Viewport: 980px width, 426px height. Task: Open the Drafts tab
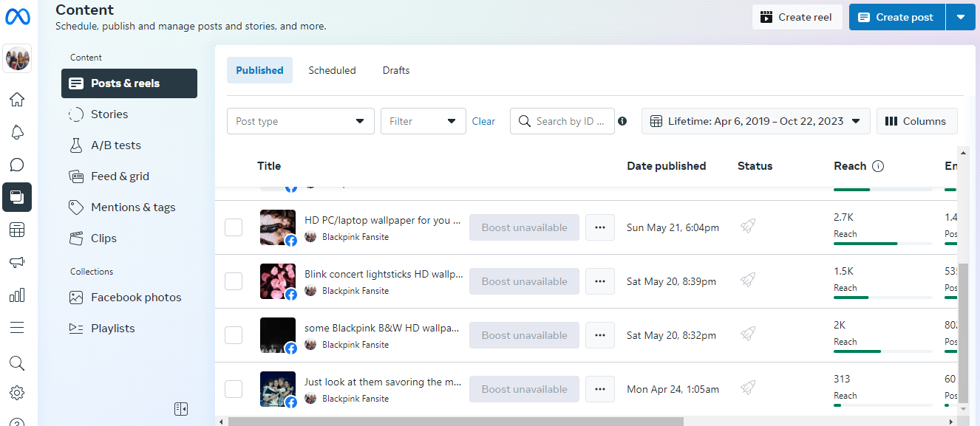click(x=396, y=70)
